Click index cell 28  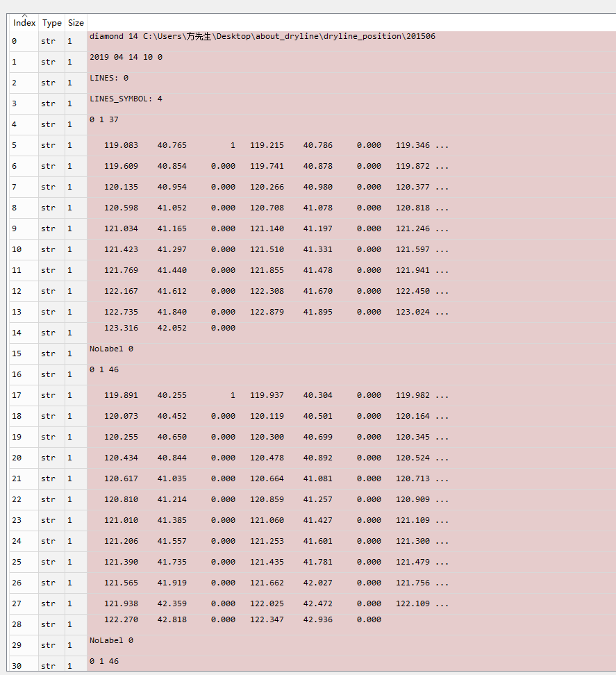(x=24, y=624)
